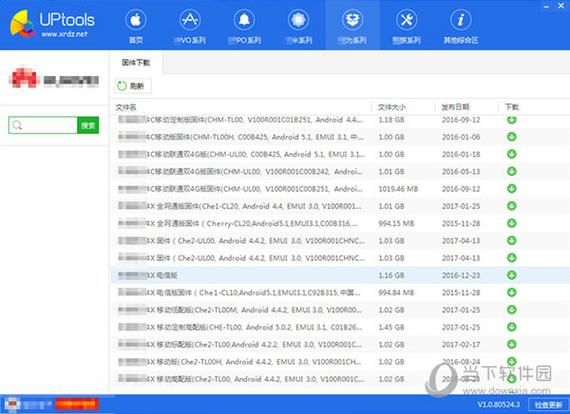Select the file name containing Che1-CL10
The image size is (570, 414).
[239, 292]
